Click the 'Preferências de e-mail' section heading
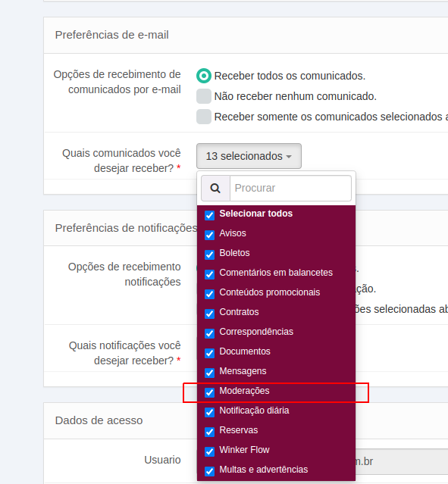Viewport: 448px width, 484px height. pyautogui.click(x=112, y=35)
